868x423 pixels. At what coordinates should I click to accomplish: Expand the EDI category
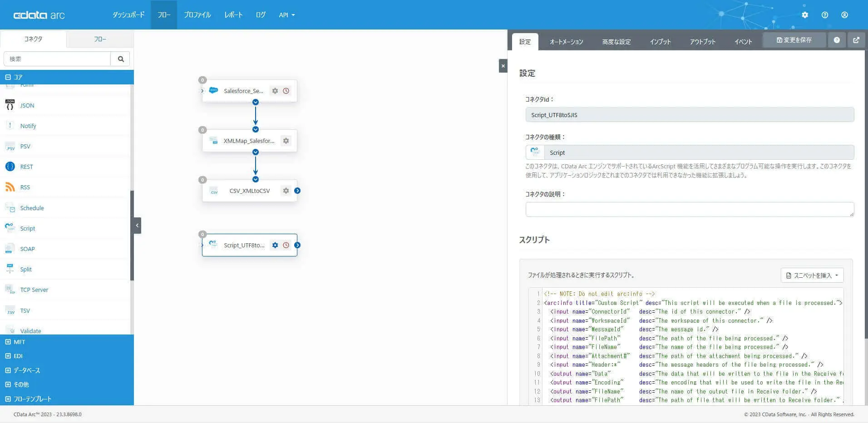coord(8,356)
